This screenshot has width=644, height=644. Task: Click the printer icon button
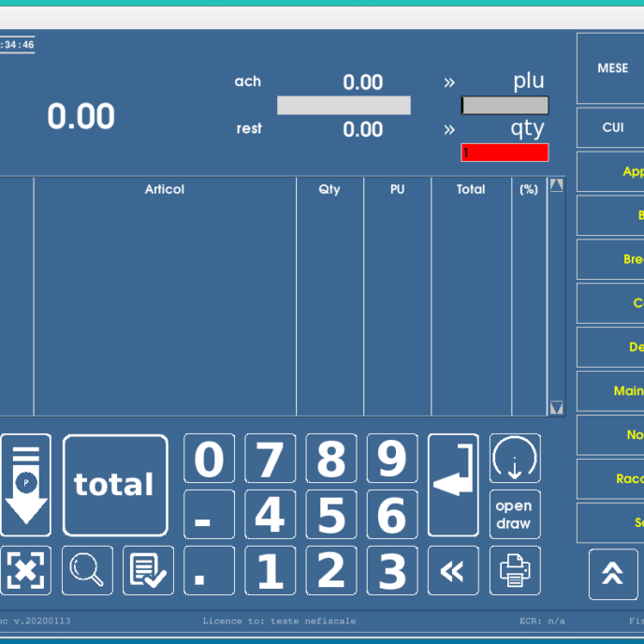coord(514,570)
